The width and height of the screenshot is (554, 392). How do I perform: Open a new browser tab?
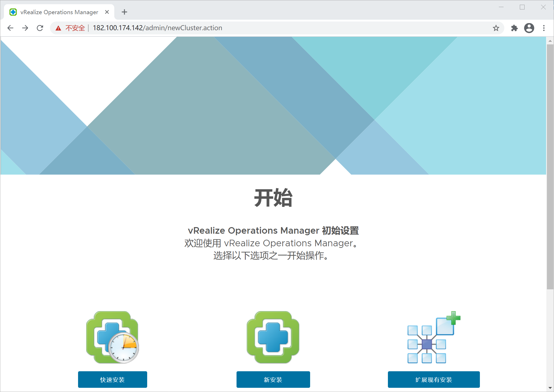(x=124, y=12)
